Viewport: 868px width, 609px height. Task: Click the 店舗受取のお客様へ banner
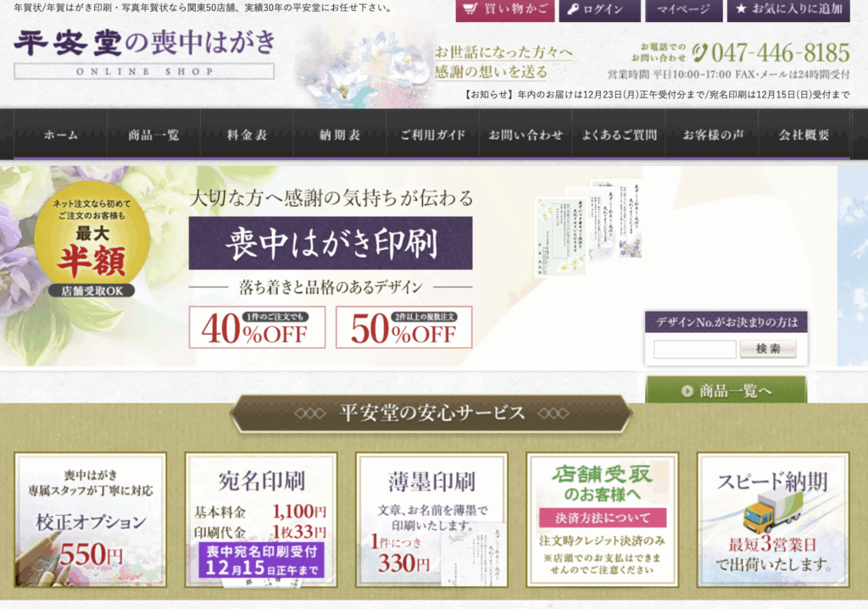click(x=602, y=519)
